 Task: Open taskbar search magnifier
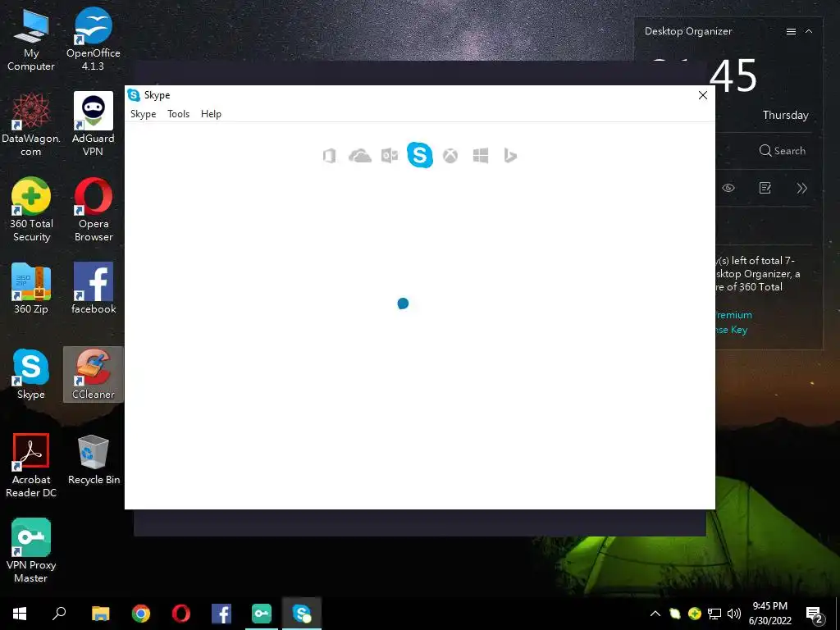pos(59,614)
